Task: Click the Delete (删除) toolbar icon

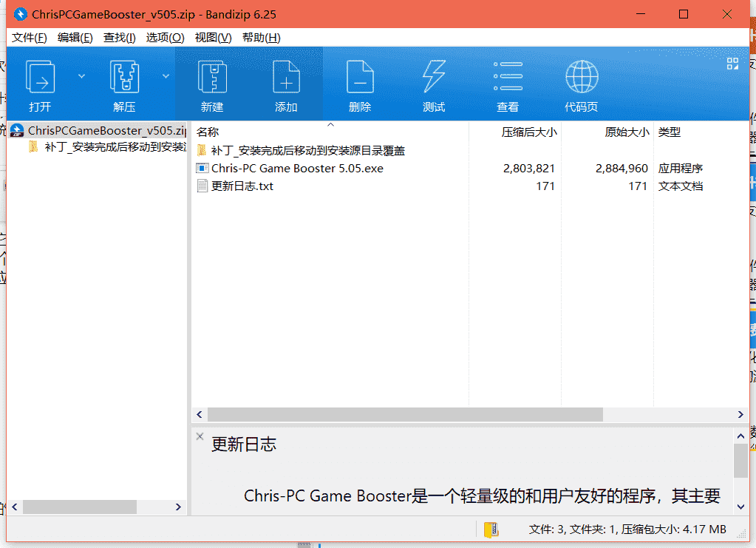Action: pos(360,77)
